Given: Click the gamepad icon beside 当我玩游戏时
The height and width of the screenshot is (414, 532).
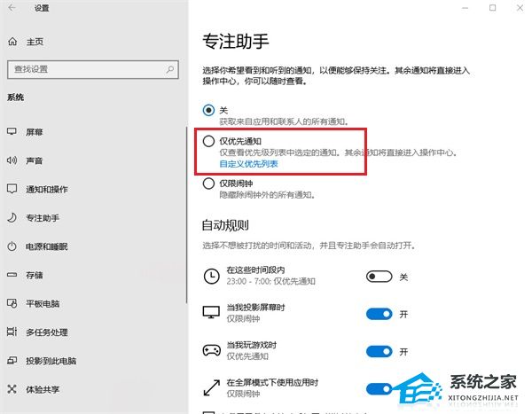Looking at the screenshot, I should pyautogui.click(x=211, y=350).
